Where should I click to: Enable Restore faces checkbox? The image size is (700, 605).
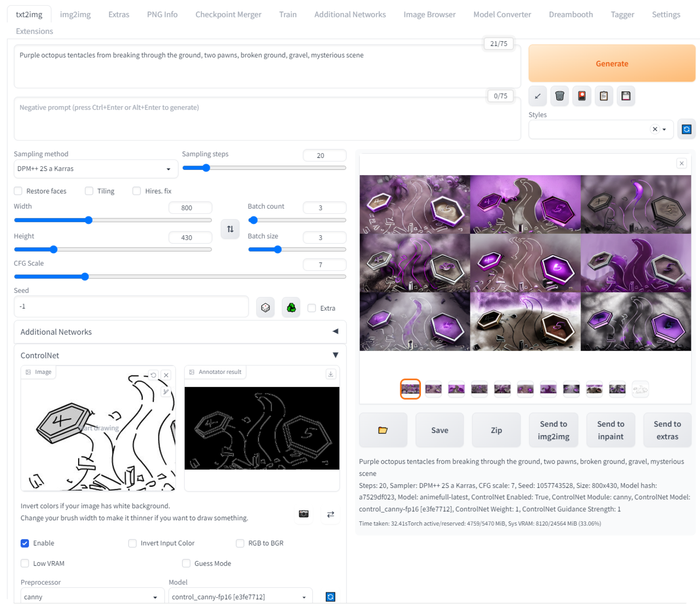[18, 191]
